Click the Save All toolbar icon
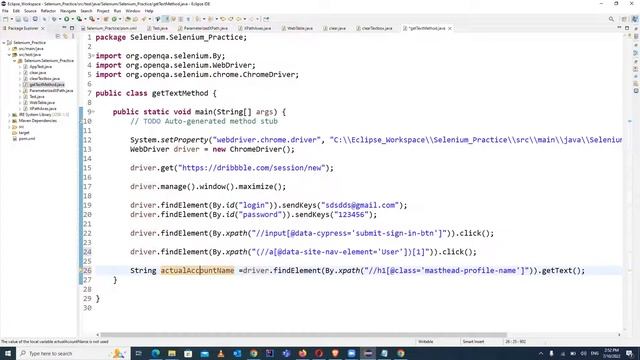The width and height of the screenshot is (640, 360). 26,19
